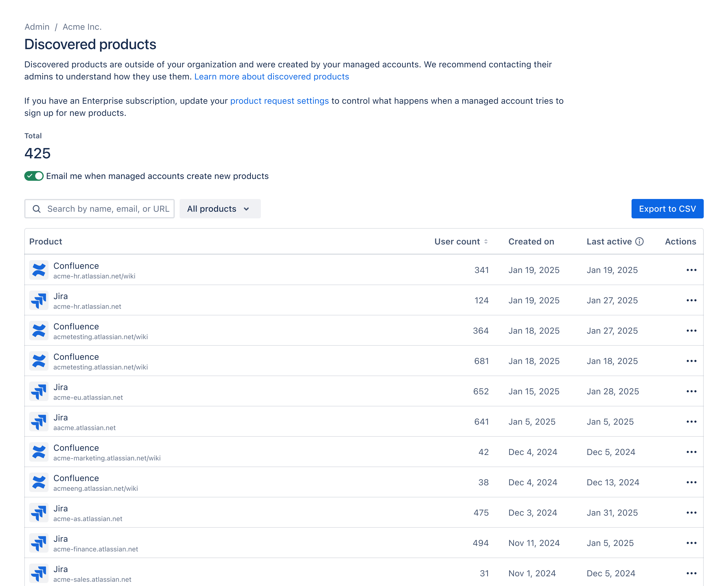Disable email notifications toggle for new products
728x586 pixels.
tap(34, 176)
